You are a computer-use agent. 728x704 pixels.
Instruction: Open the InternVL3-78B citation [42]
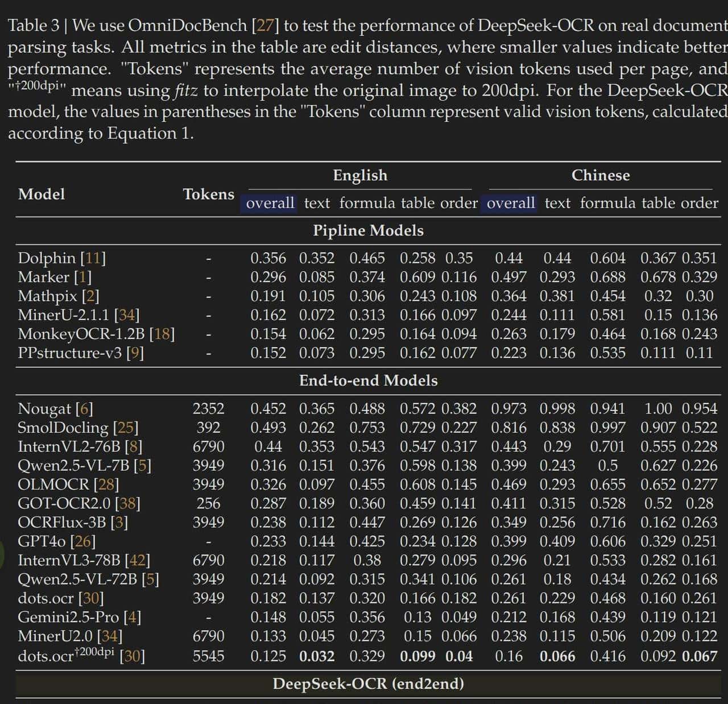[x=137, y=560]
